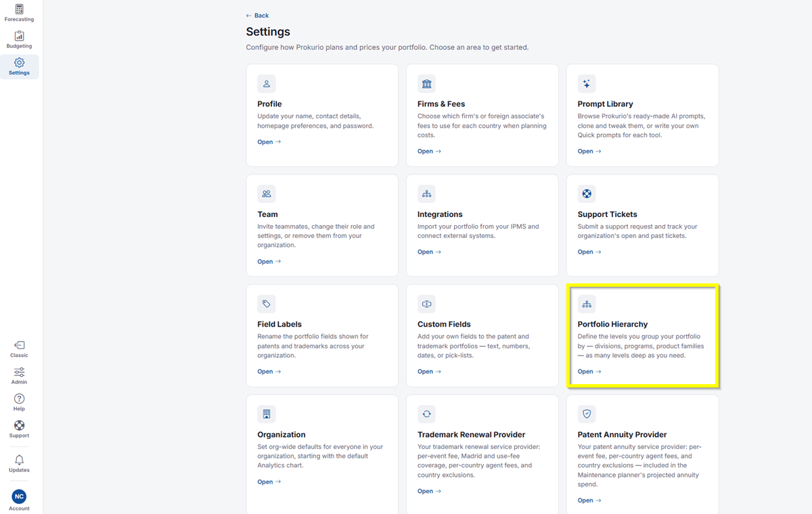Click Open under Field Labels
The image size is (812, 514).
click(x=269, y=372)
